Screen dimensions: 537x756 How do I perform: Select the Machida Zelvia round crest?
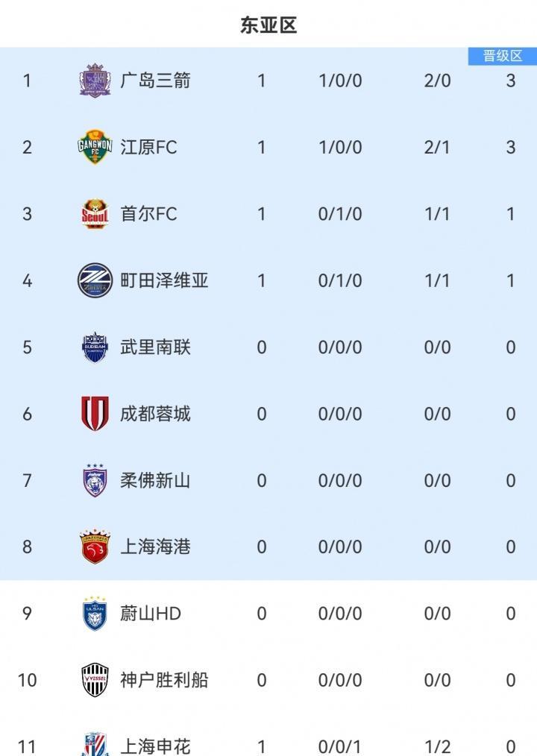pyautogui.click(x=95, y=280)
